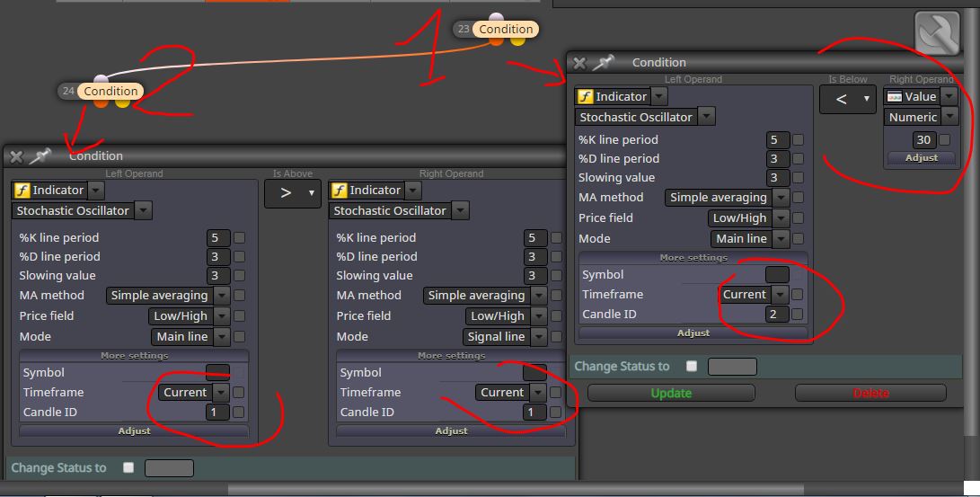Tick %K line period checkbox in Condition 23
Viewport: 980px width, 497px height.
799,140
